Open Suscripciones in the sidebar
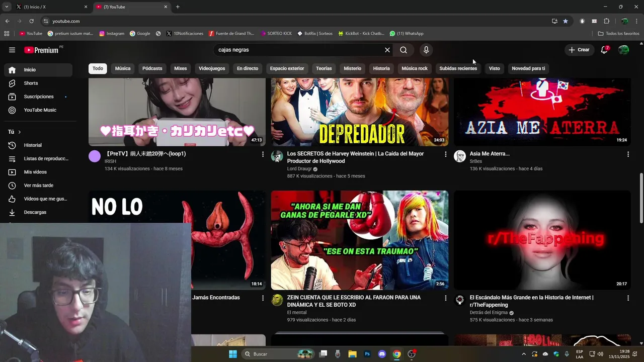 [38, 97]
